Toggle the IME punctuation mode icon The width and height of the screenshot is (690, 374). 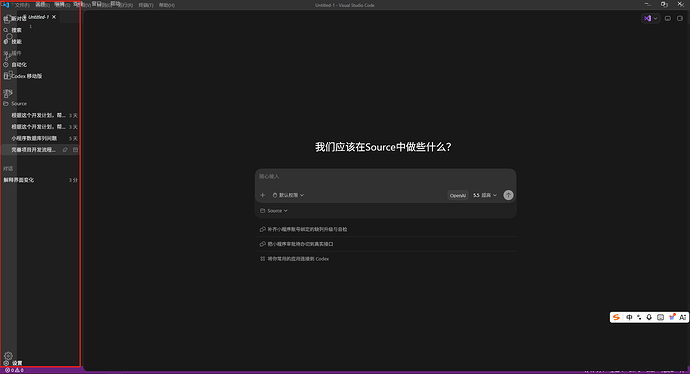click(639, 317)
